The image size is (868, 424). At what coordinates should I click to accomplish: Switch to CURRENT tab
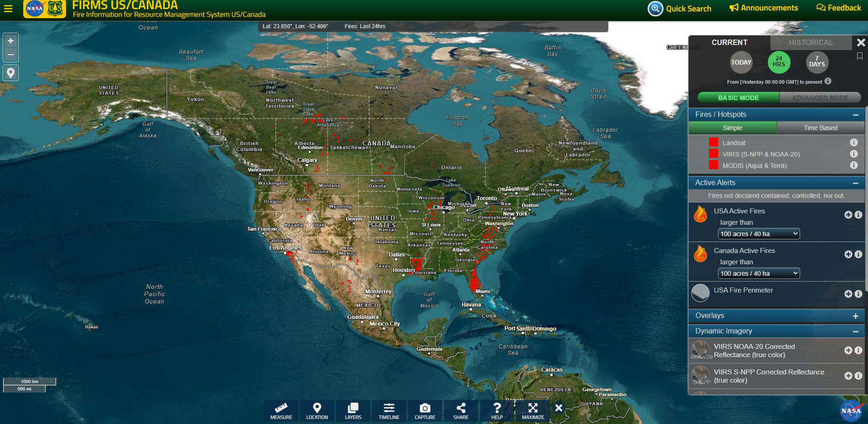tap(730, 42)
